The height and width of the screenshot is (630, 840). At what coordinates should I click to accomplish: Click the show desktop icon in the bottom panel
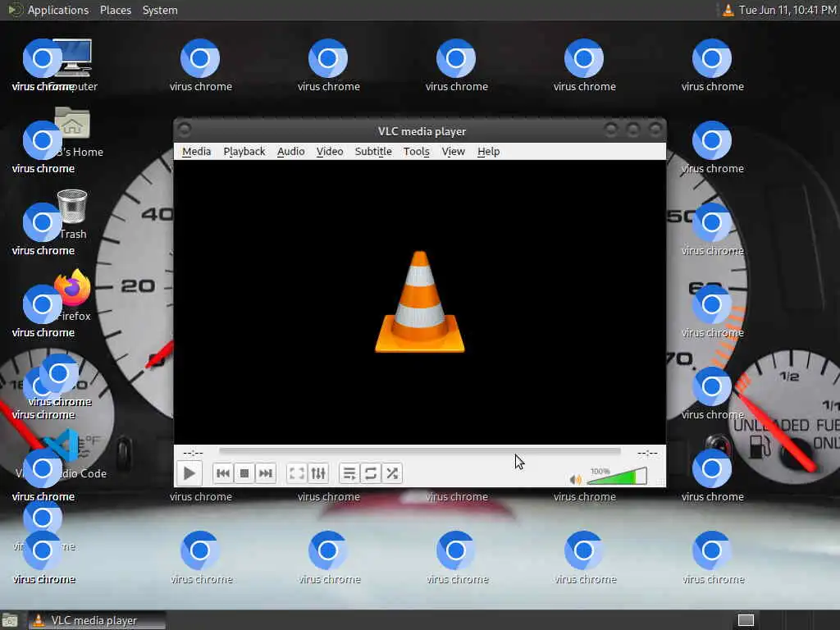pyautogui.click(x=10, y=620)
